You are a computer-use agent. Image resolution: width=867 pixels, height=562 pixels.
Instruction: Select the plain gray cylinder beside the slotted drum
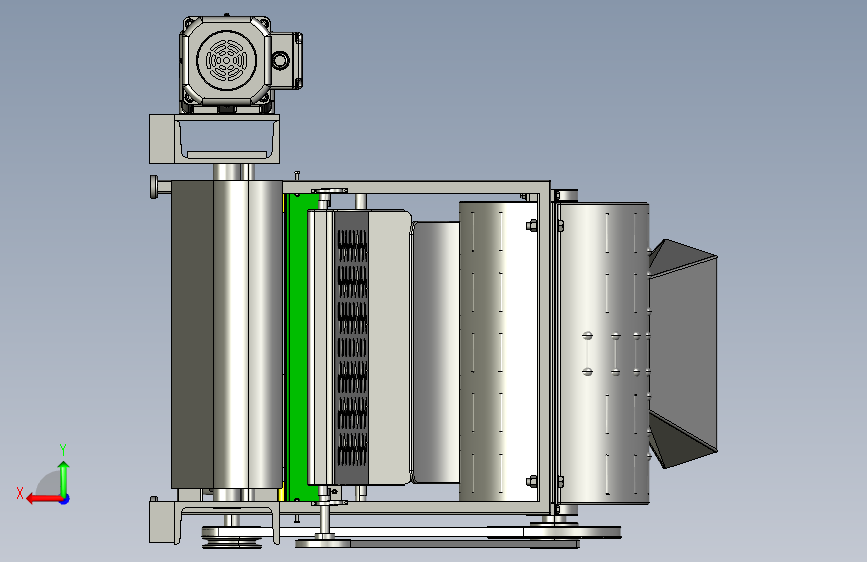(x=436, y=352)
